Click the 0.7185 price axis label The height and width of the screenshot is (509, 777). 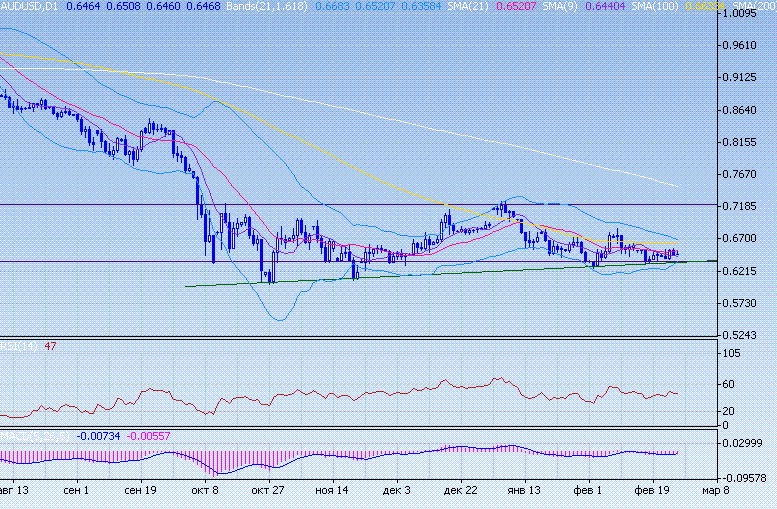[x=743, y=206]
